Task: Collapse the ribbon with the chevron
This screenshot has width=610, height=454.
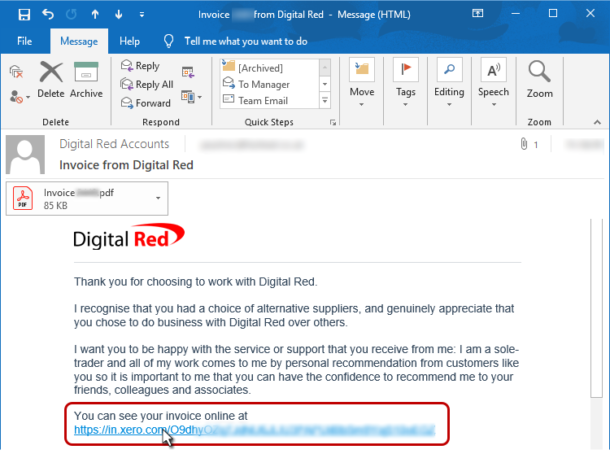Action: (x=597, y=122)
